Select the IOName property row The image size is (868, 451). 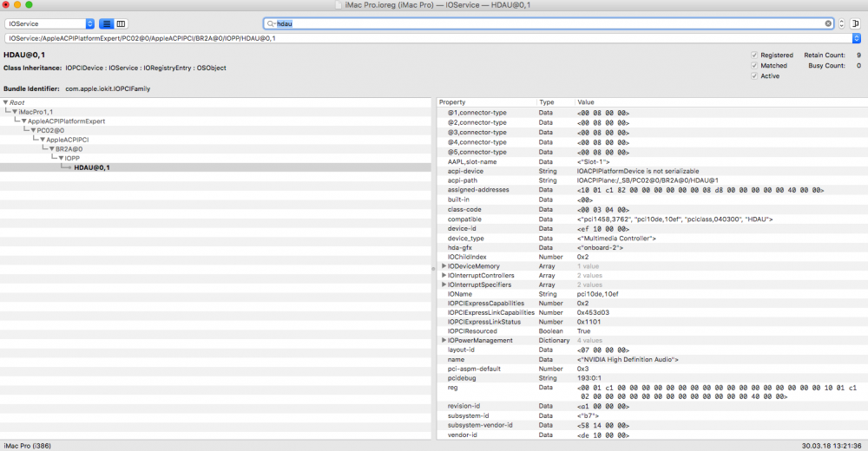point(652,294)
